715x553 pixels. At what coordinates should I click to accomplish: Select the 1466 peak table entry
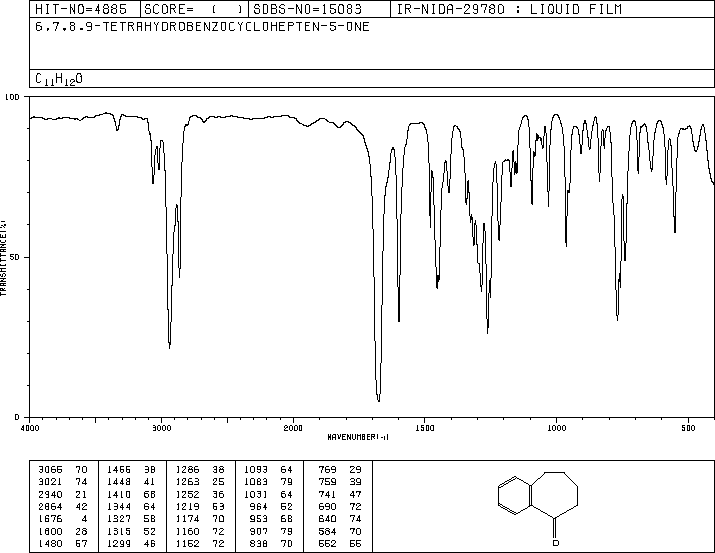pos(131,470)
